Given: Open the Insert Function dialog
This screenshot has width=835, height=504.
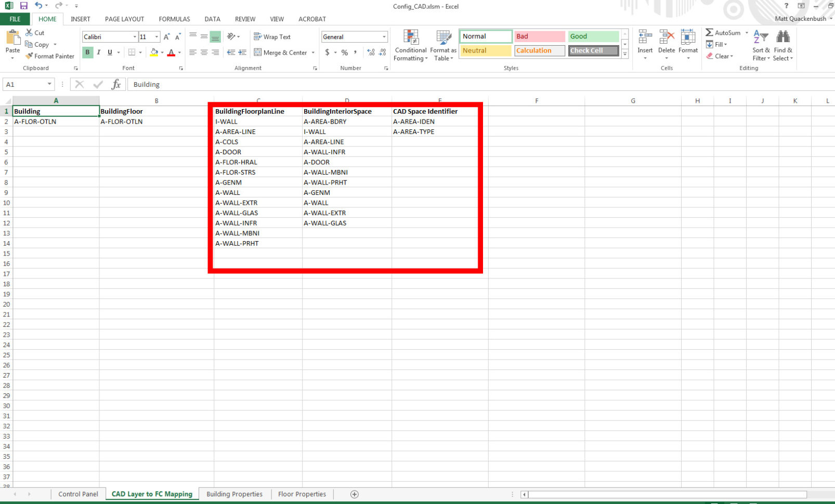Looking at the screenshot, I should coord(116,84).
